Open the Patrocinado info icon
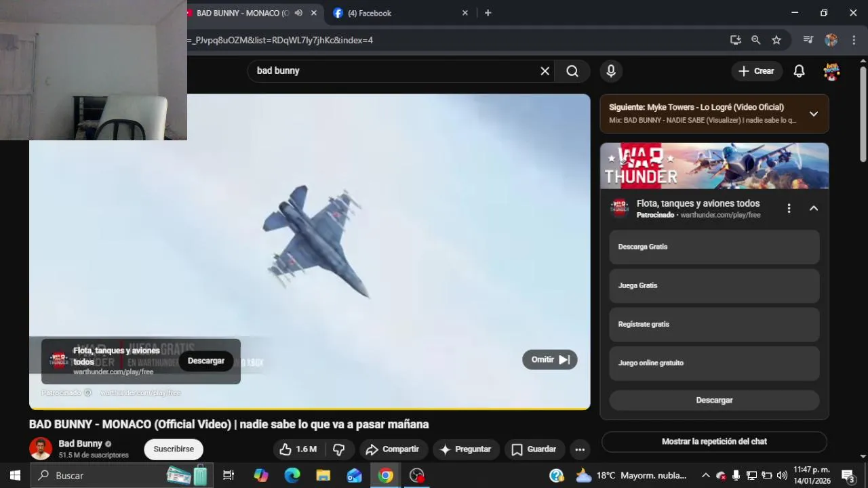868x488 pixels. pos(87,393)
